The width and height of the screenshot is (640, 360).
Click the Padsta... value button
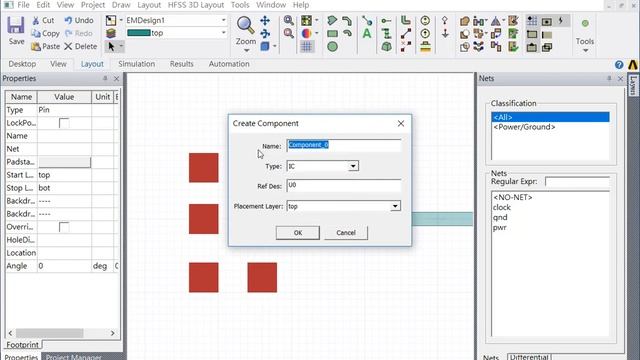pyautogui.click(x=64, y=162)
